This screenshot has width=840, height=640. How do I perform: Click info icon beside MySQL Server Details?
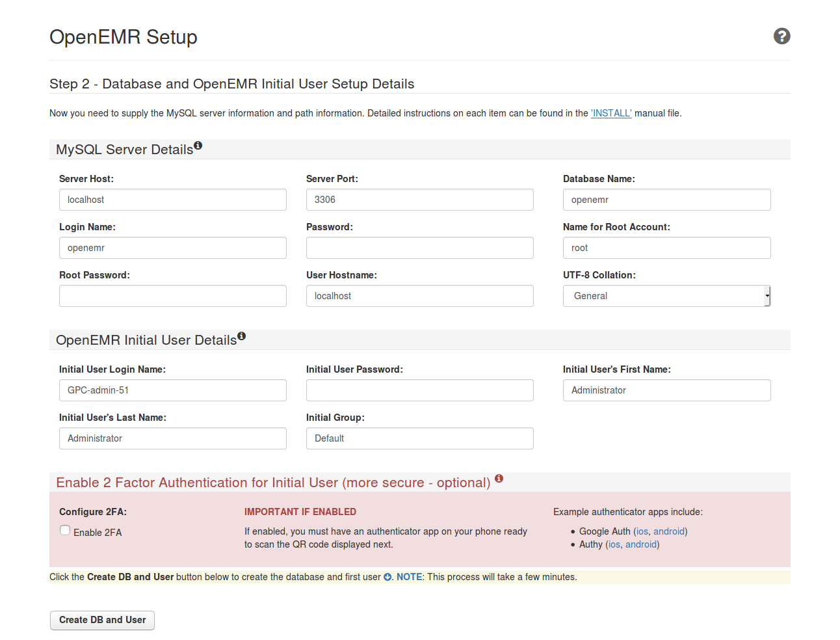(198, 146)
